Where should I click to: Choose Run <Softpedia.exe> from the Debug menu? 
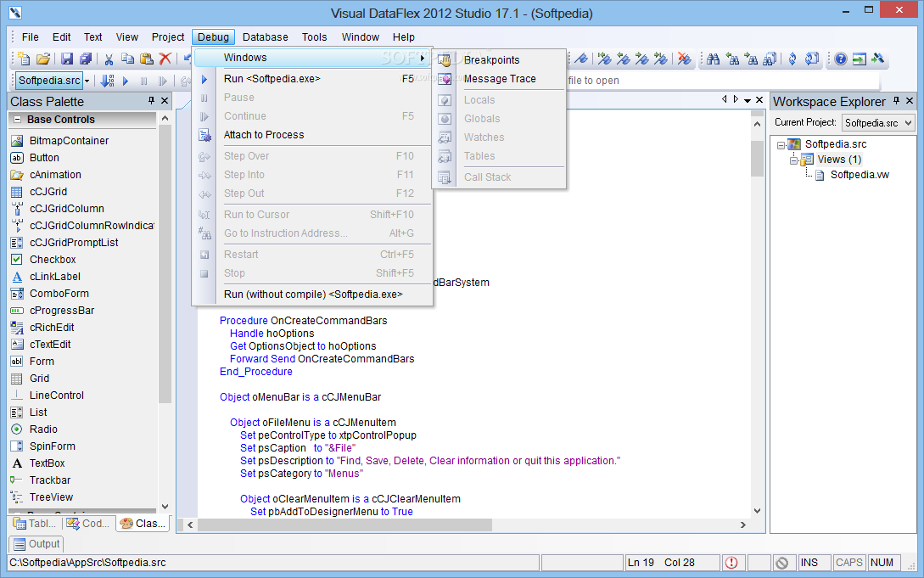(x=312, y=79)
